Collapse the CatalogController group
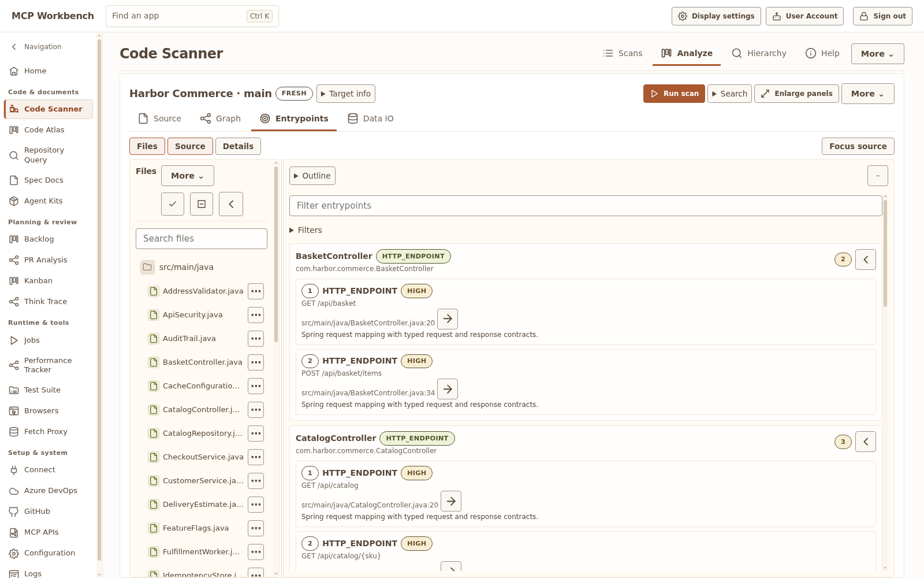 coord(866,442)
